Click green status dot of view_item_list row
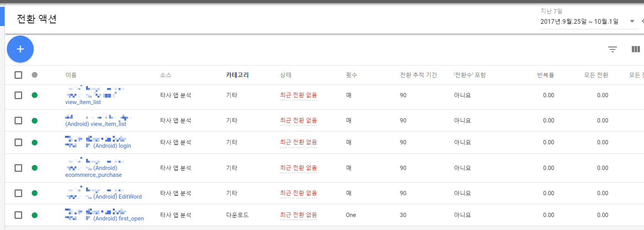Image resolution: width=644 pixels, height=230 pixels. click(x=34, y=95)
